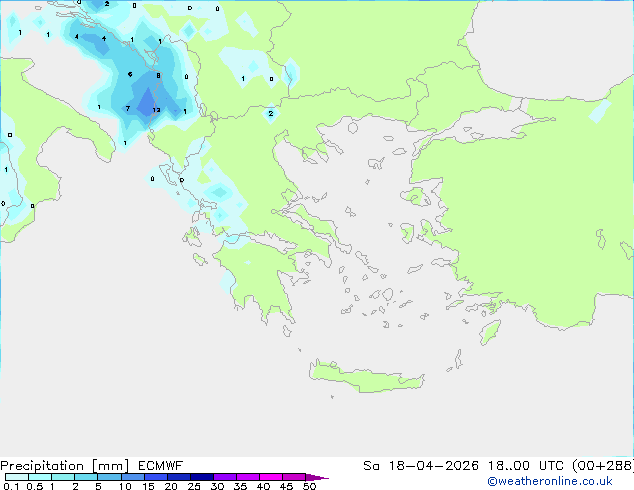This screenshot has width=634, height=490.
Task: Click the '0.5' legend label
Action: (34, 486)
